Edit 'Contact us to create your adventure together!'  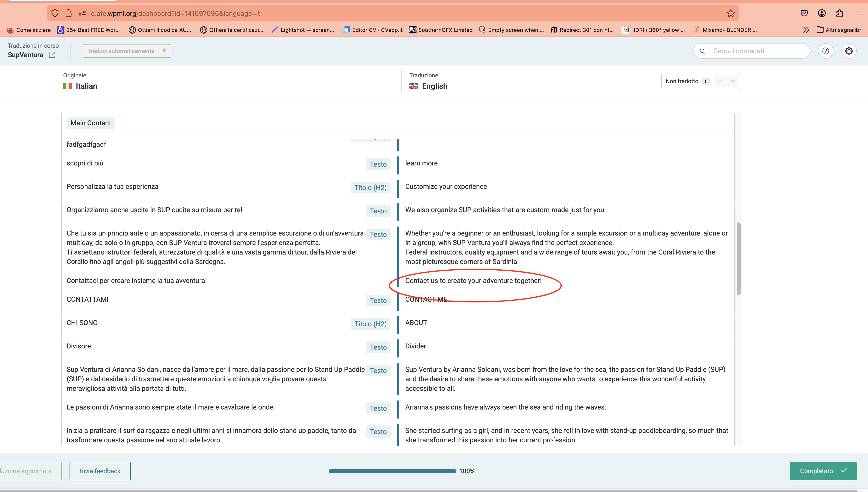pos(473,281)
